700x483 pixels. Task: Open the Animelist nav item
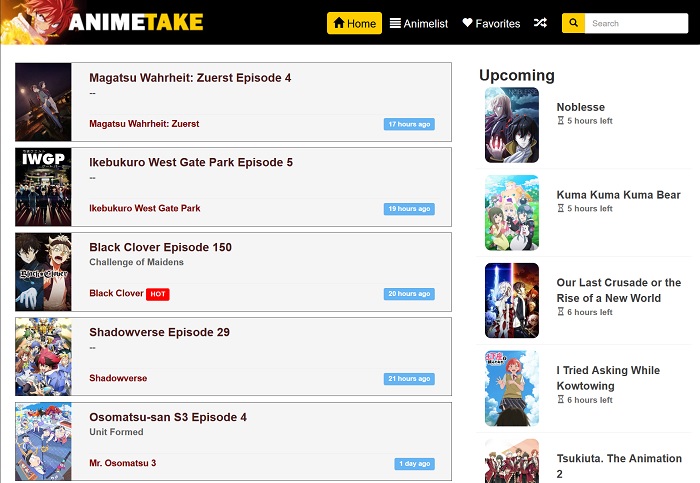pos(419,23)
